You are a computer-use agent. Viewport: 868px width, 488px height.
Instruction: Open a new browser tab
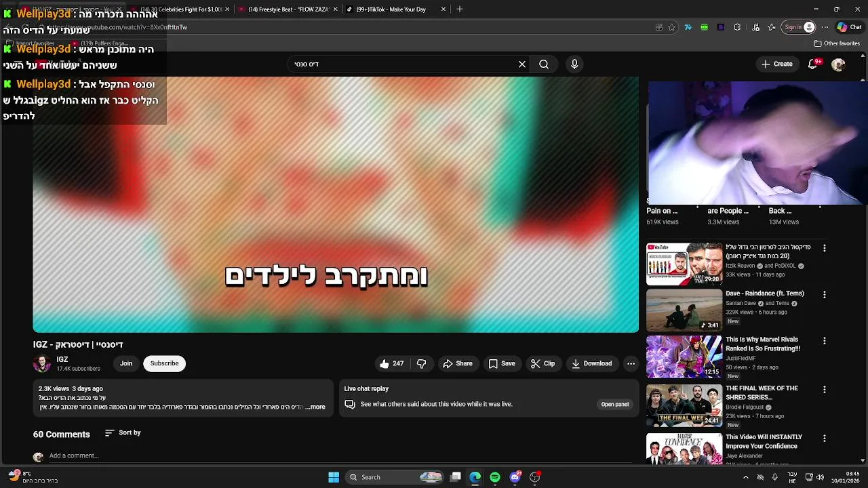coord(460,9)
